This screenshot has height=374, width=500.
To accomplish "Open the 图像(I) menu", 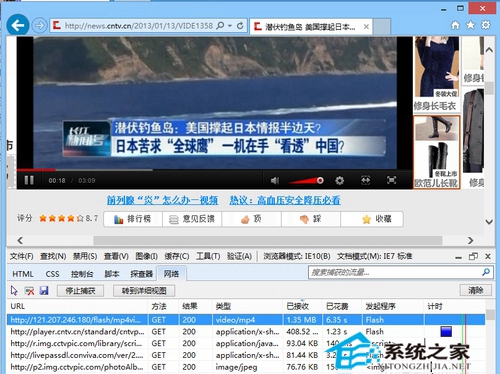I will pyautogui.click(x=147, y=256).
